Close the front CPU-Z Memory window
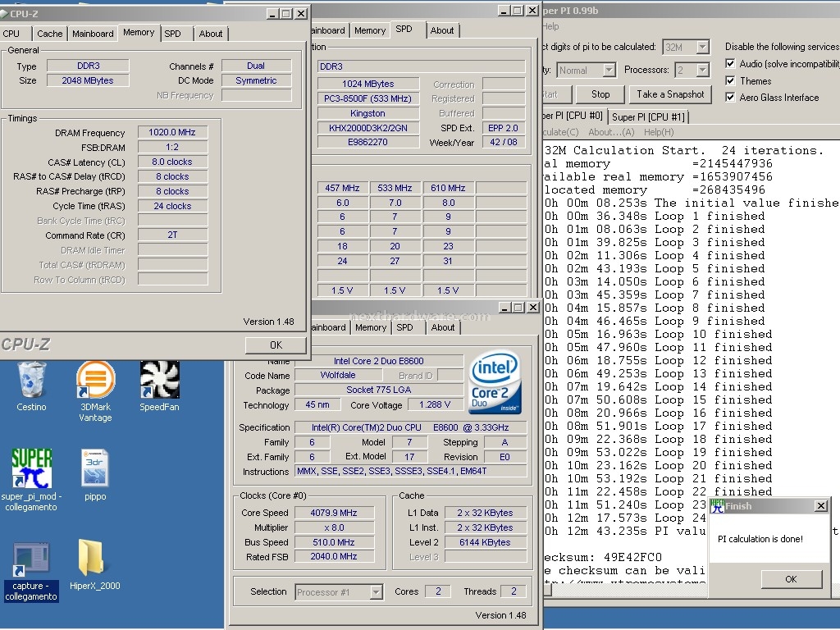 coord(301,13)
